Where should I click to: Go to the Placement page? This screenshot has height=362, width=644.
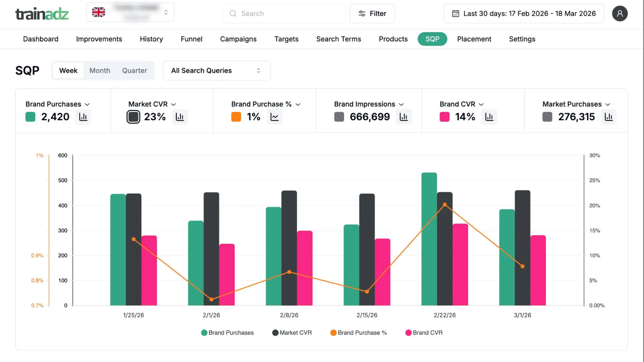474,39
